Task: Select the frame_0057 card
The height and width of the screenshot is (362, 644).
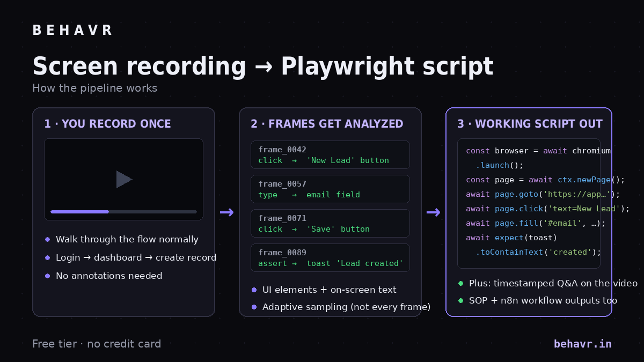Action: [x=330, y=189]
